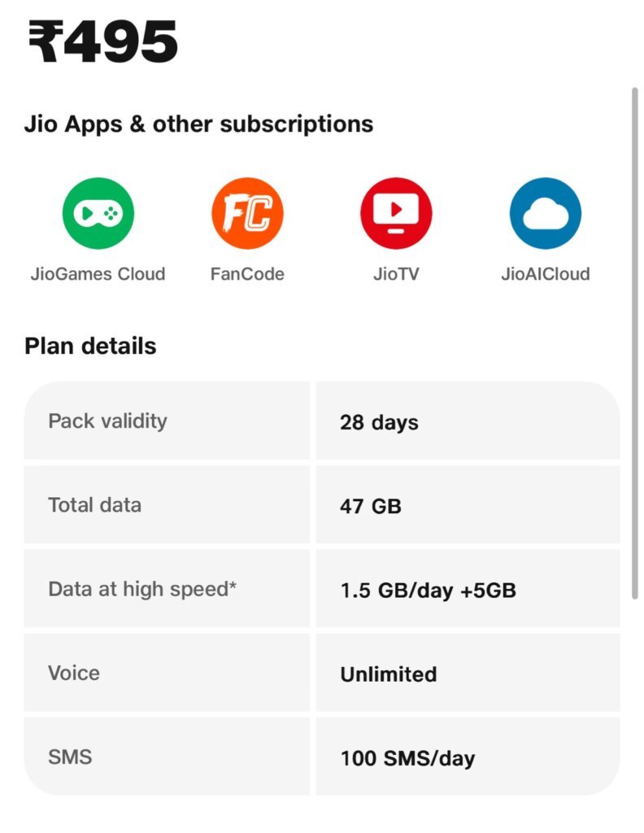Tap the JioAICloud text label
The width and height of the screenshot is (644, 833).
(546, 274)
